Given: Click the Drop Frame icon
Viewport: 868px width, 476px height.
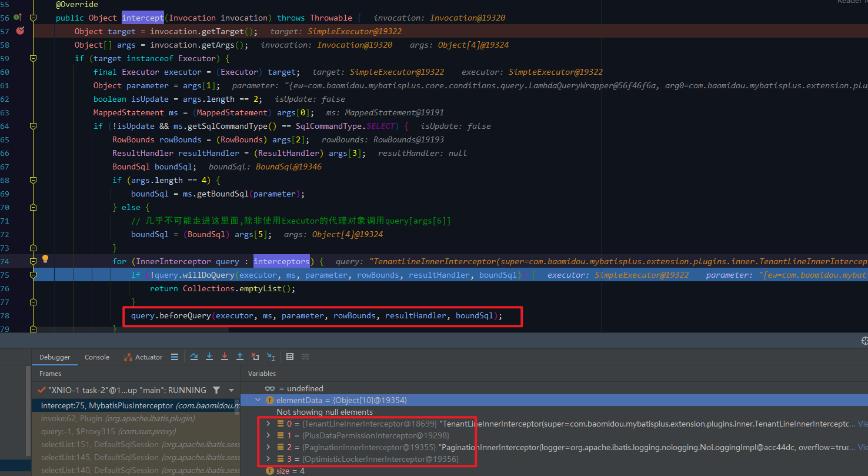Looking at the screenshot, I should point(255,357).
